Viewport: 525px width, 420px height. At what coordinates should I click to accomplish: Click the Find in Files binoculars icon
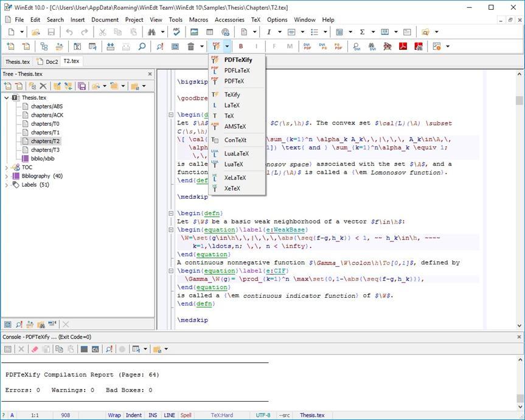point(150,32)
